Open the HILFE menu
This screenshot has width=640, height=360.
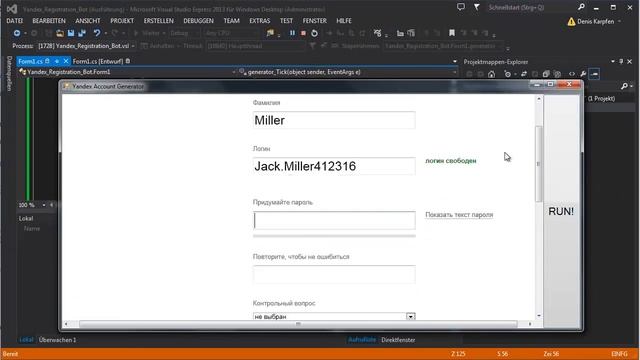[344, 21]
